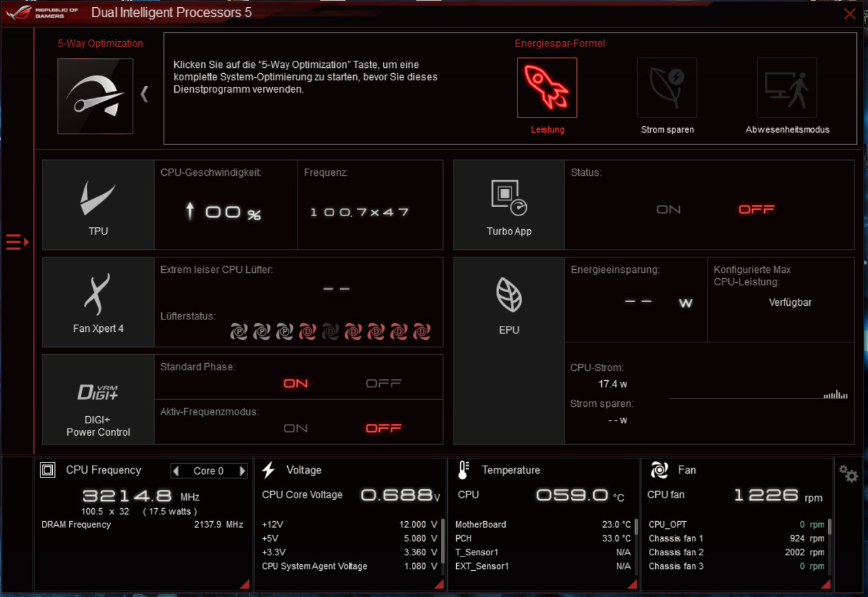Click the CPU-Strom power history graph

[x=758, y=393]
